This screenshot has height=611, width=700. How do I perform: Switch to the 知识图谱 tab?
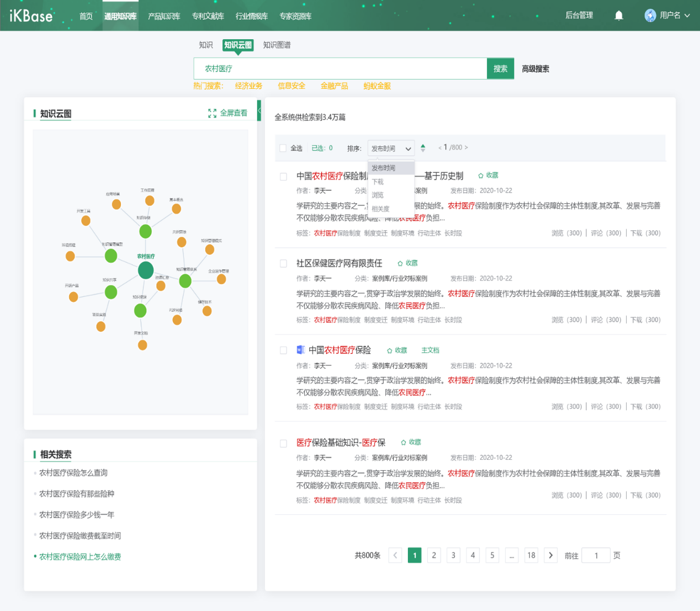(x=277, y=45)
